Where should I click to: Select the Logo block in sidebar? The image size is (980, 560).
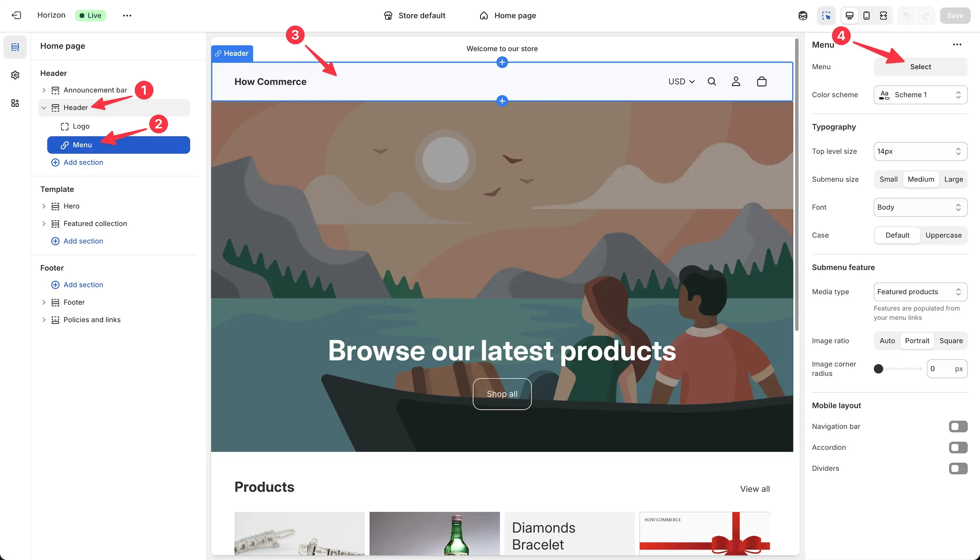point(118,126)
